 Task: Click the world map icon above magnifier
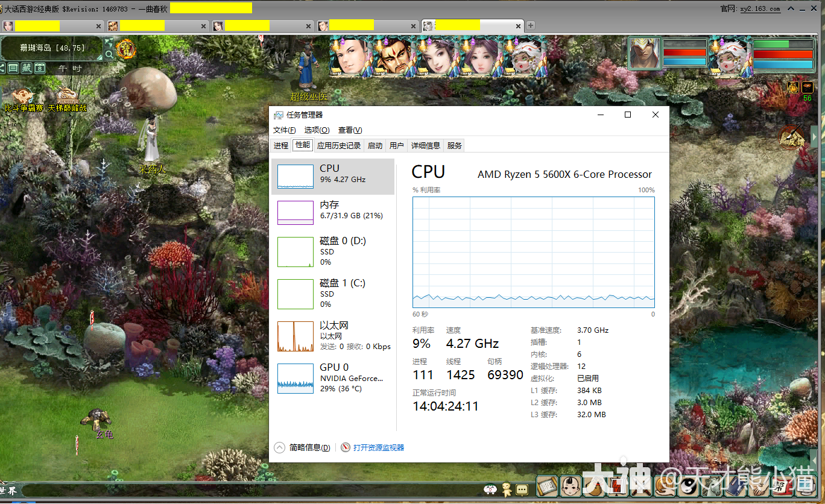109,42
